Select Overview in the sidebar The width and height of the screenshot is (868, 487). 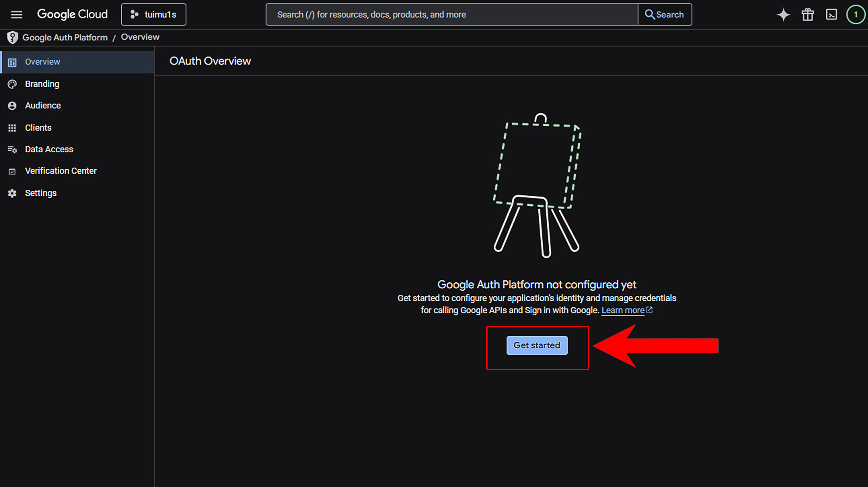click(x=43, y=62)
